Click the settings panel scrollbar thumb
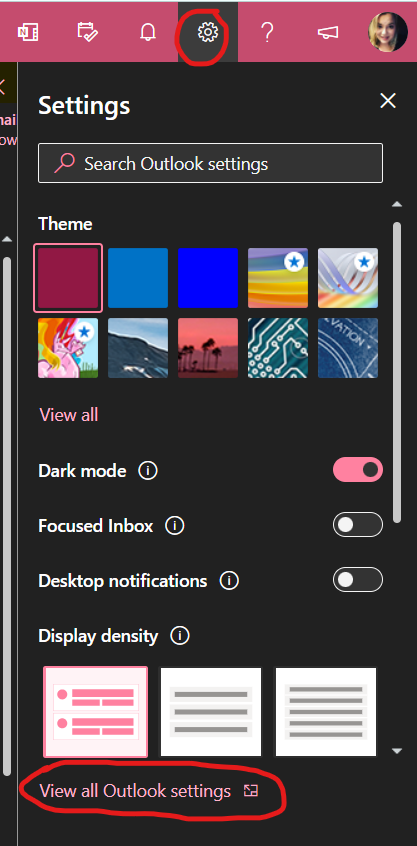The image size is (417, 846). pyautogui.click(x=397, y=372)
